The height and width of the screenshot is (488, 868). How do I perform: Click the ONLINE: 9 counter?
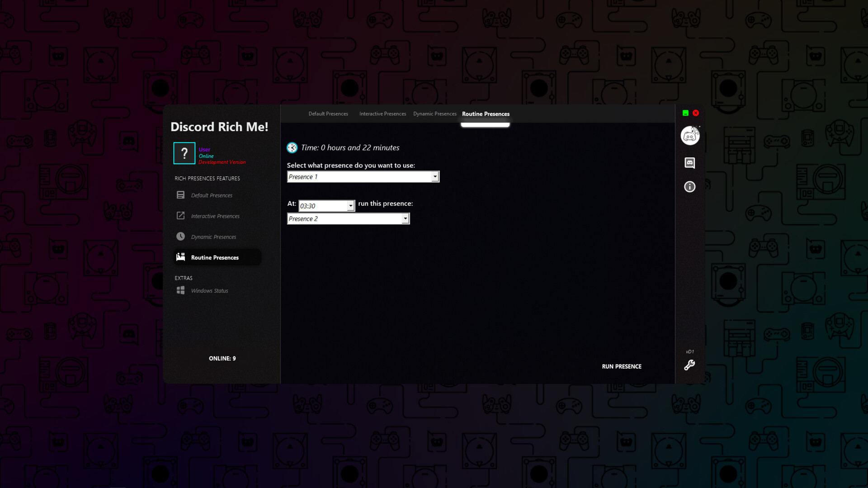point(222,358)
